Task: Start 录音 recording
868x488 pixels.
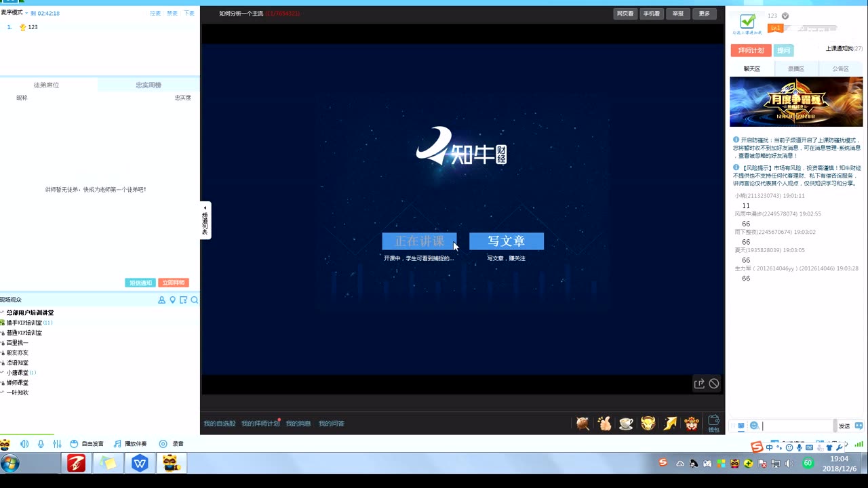Action: coord(172,444)
